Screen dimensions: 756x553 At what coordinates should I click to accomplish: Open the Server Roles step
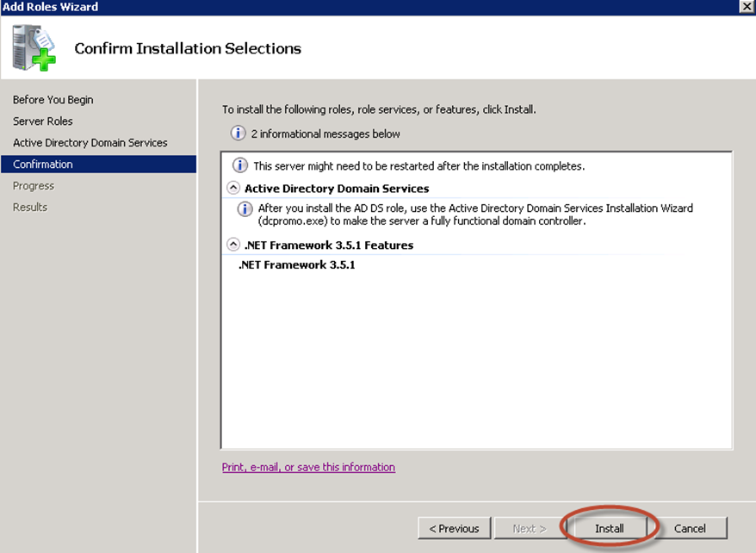tap(43, 121)
